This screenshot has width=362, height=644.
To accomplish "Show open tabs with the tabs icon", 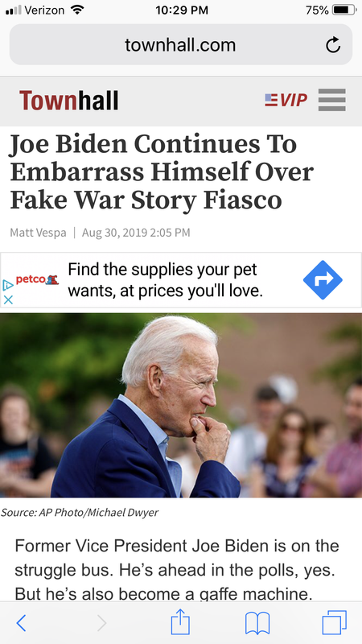I will tap(334, 622).
